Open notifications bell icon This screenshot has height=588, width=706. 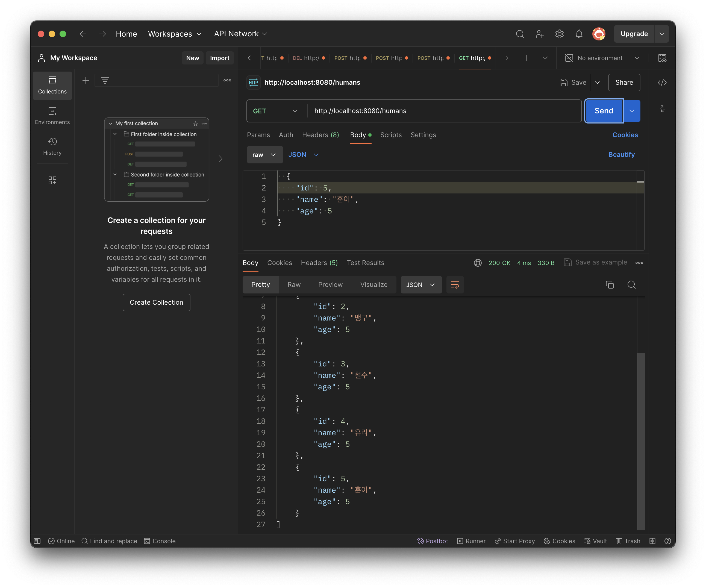579,34
